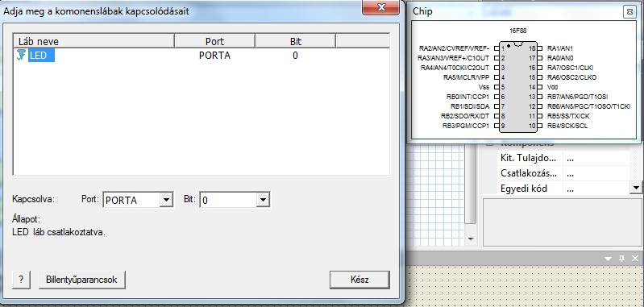644x307 pixels.
Task: Open the Egyedi kód property value
Action: [596, 189]
